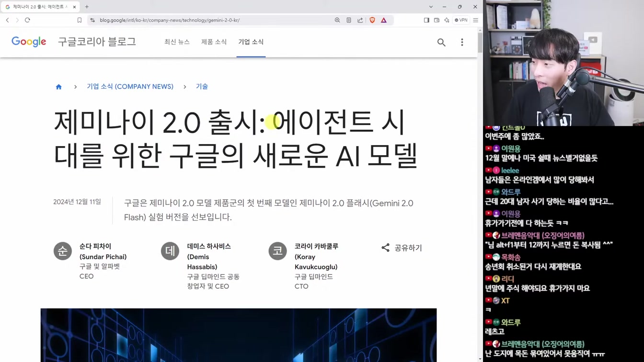Click text 구글 및 알파벳 CEO

100,271
